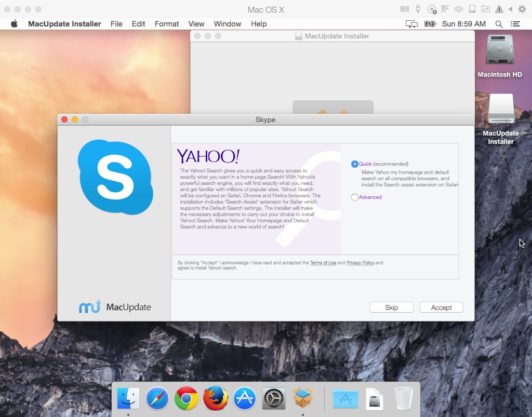Click the Accept button
Viewport: 532px width, 417px height.
(442, 307)
